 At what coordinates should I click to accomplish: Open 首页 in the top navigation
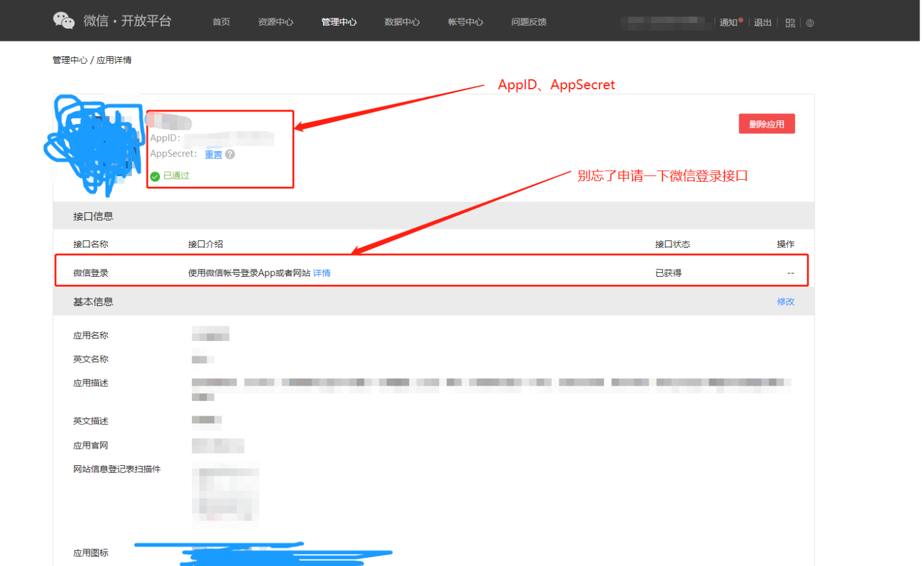coord(221,22)
